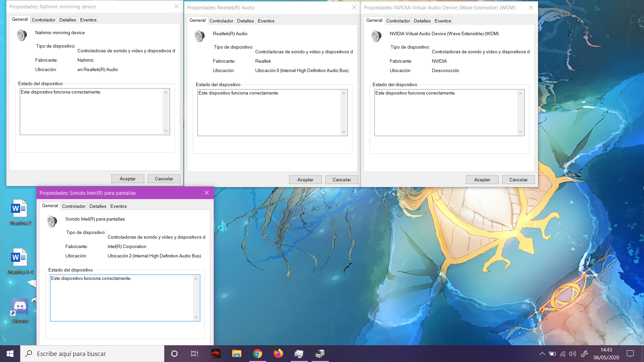Screen dimensions: 644x362
Task: Open the clock and date flyout
Action: click(x=606, y=354)
